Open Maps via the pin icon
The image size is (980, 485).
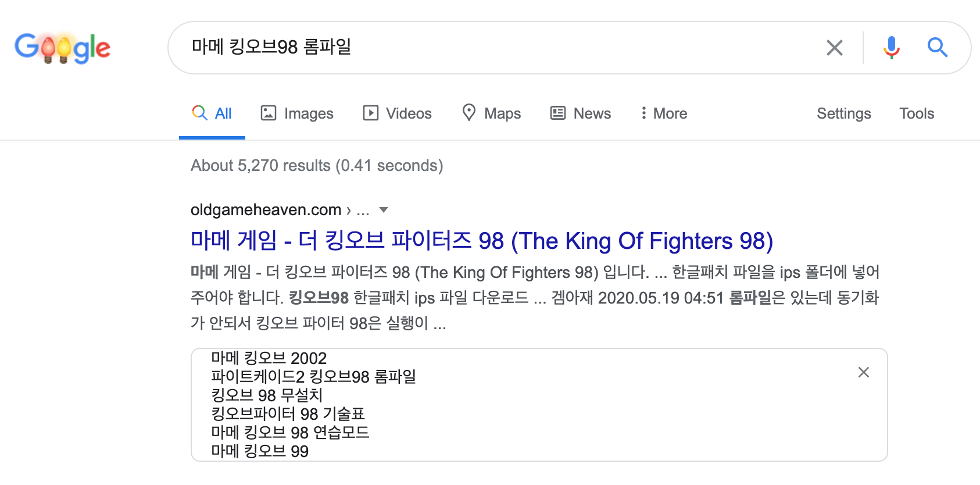coord(470,113)
